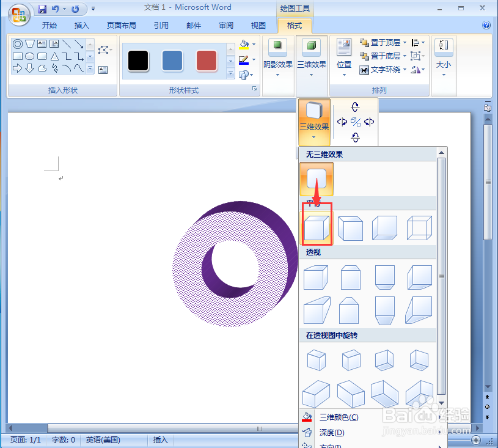
Task: Expand shape styles gallery more button
Action: [230, 73]
